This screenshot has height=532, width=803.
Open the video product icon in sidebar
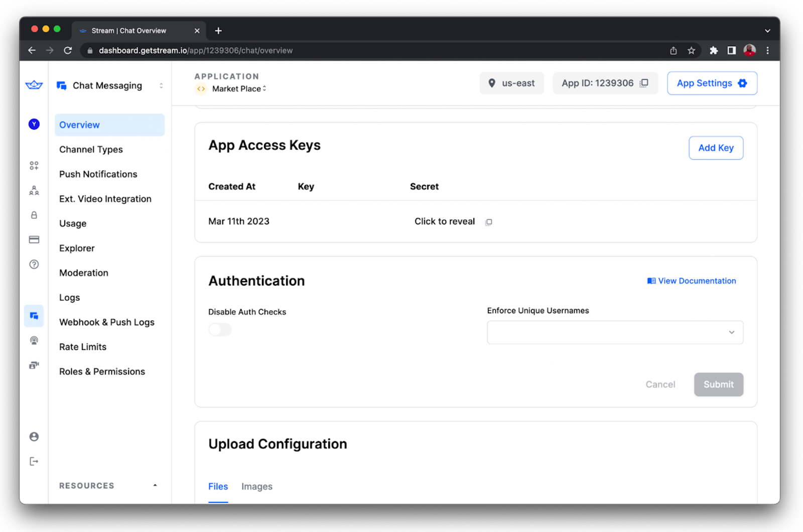coord(34,365)
